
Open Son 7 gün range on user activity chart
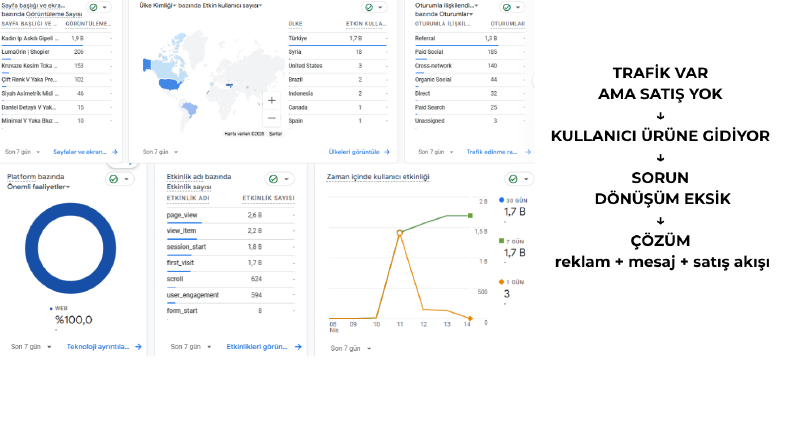pos(351,348)
